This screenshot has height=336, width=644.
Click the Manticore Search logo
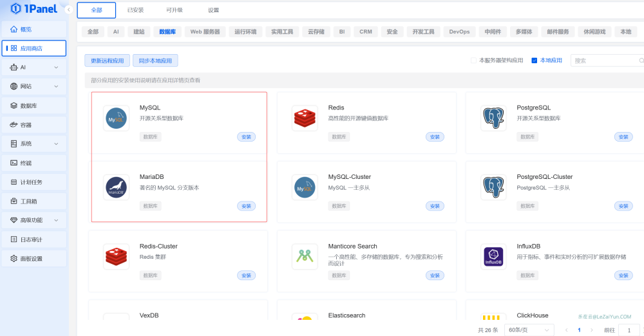(305, 257)
